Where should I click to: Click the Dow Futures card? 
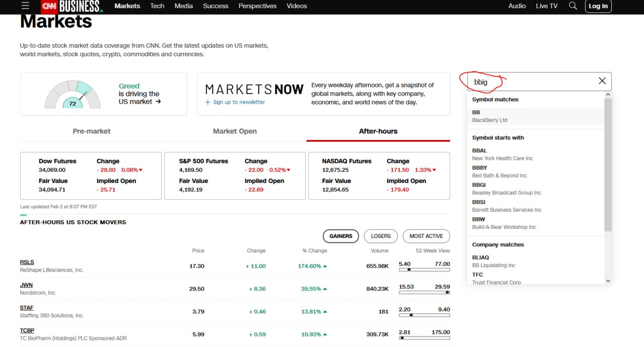click(x=91, y=176)
